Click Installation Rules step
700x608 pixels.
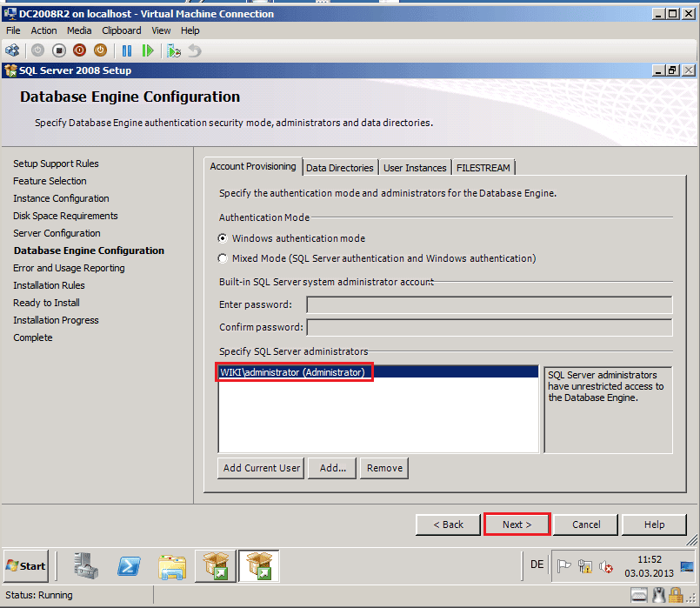coord(49,285)
